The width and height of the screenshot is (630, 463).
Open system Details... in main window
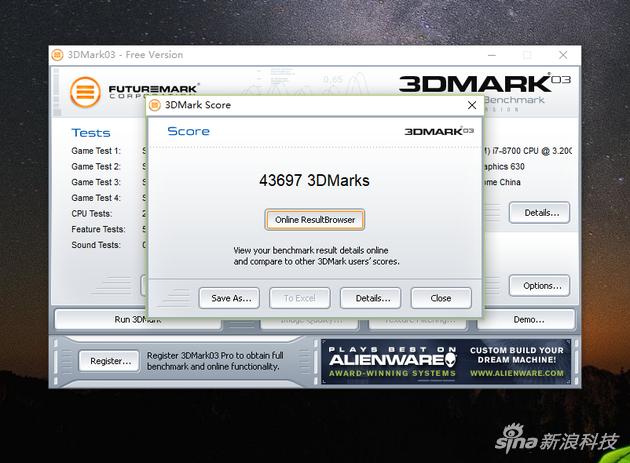pos(540,213)
